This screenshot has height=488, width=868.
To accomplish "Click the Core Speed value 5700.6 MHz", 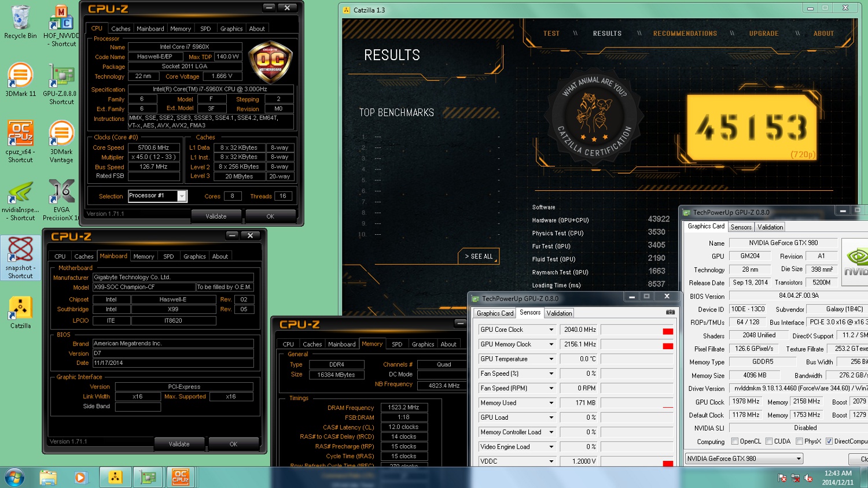I will pyautogui.click(x=153, y=147).
